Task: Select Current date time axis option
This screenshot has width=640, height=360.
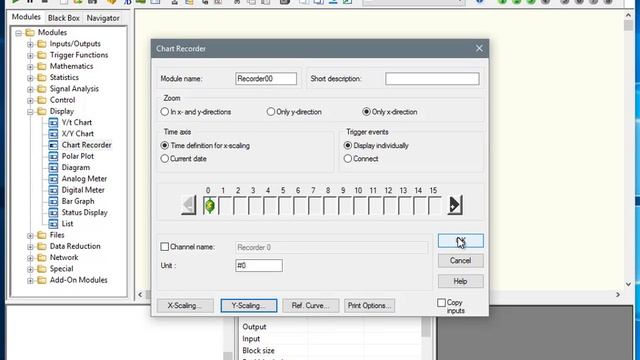Action: [x=164, y=158]
